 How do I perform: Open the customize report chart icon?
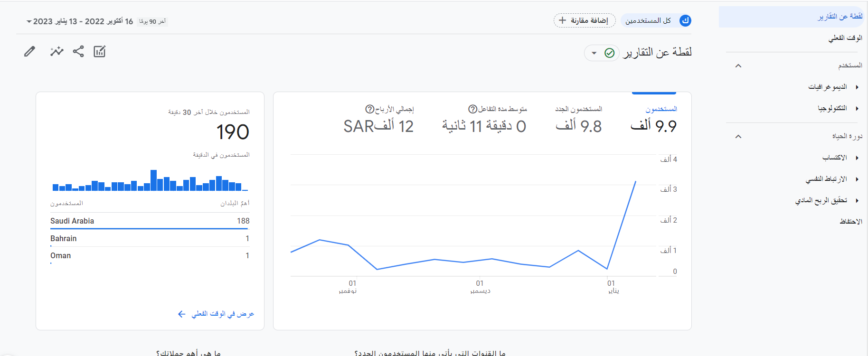click(100, 51)
